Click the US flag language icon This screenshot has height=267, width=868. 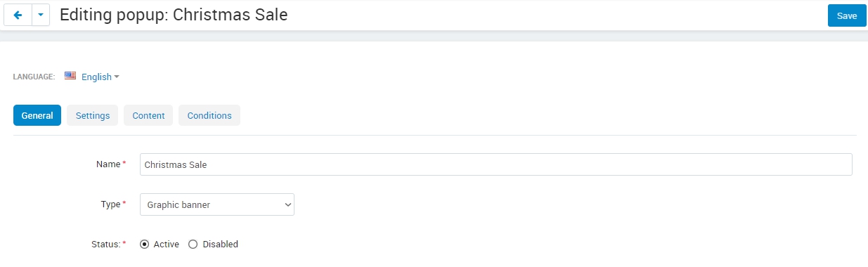[x=70, y=76]
